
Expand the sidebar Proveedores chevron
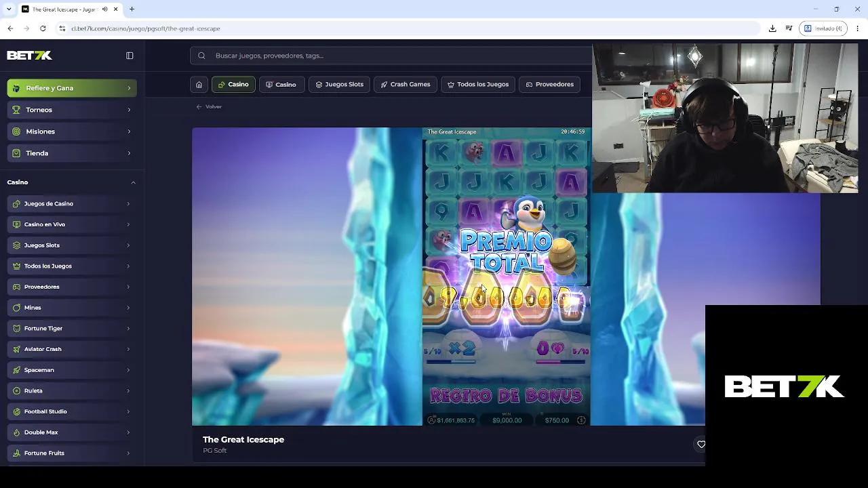point(128,287)
